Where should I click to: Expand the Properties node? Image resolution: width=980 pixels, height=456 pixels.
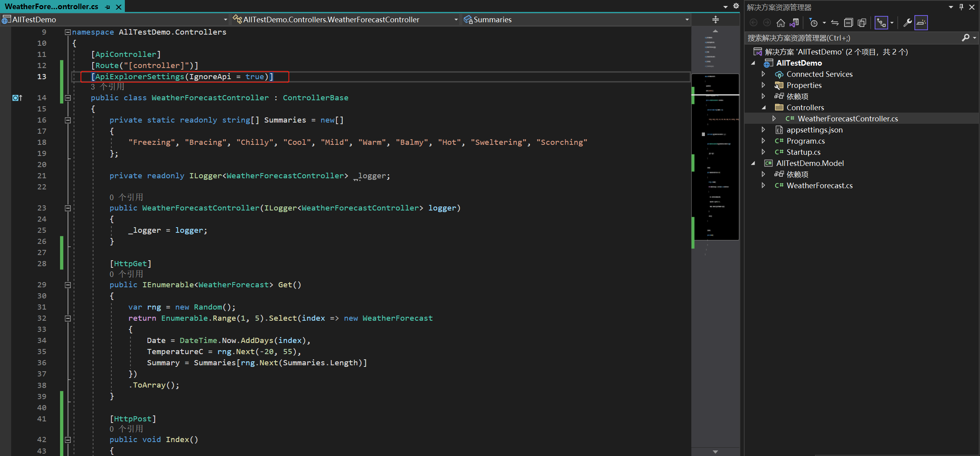(x=763, y=85)
